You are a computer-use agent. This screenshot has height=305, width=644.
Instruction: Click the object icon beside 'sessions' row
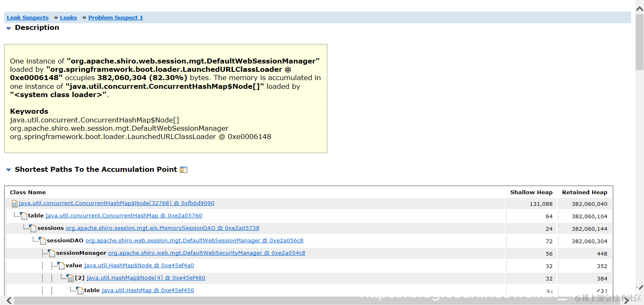tap(33, 228)
